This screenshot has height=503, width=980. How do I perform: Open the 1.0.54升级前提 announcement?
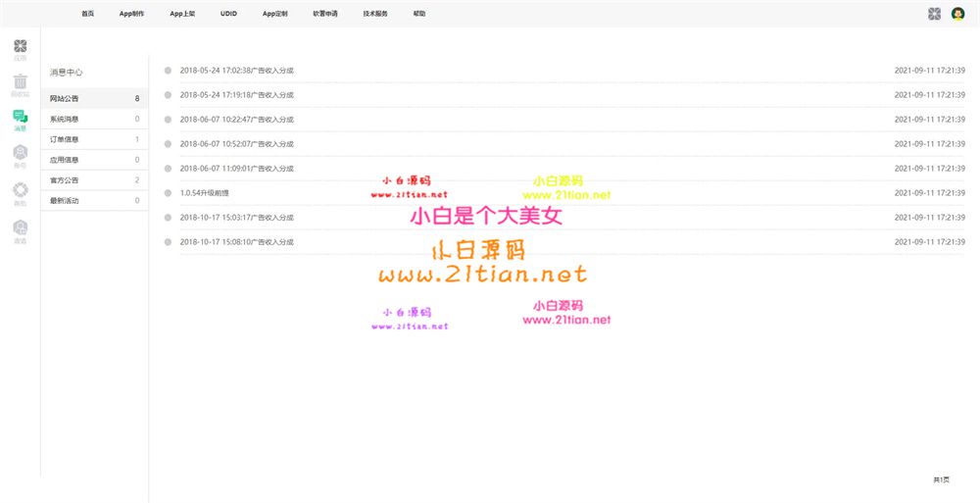(x=204, y=193)
